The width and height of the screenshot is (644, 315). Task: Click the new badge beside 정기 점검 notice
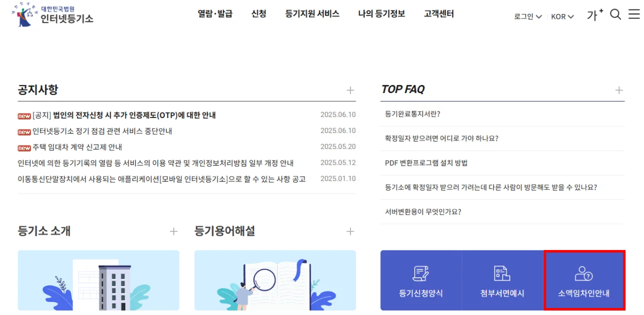tap(24, 132)
